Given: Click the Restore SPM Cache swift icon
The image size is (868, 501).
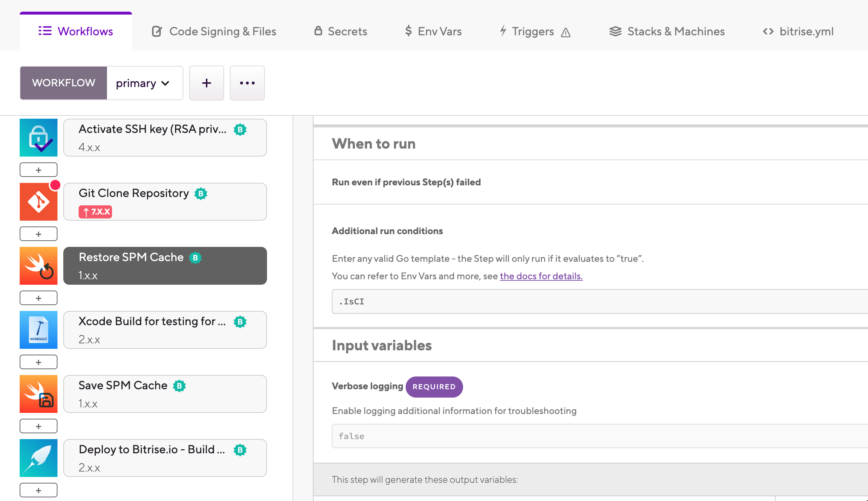Looking at the screenshot, I should coord(39,266).
